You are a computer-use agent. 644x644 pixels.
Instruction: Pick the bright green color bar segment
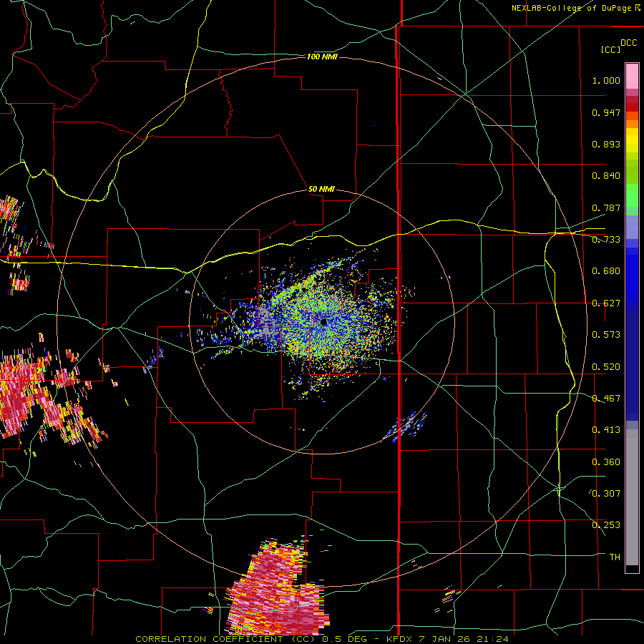point(632,195)
